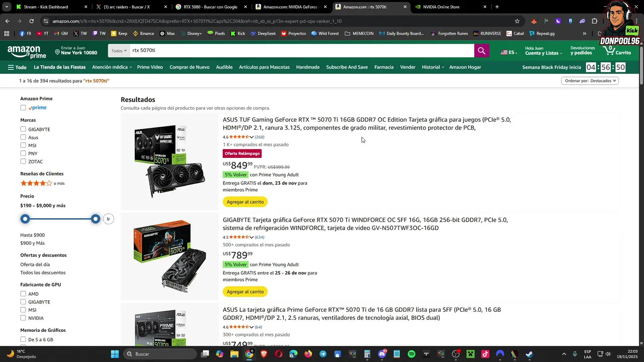Open Ordenar por Destacados dropdown

tap(590, 80)
